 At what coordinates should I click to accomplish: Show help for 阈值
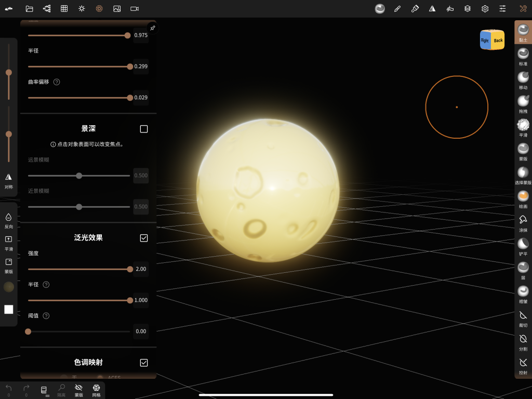[x=46, y=316]
